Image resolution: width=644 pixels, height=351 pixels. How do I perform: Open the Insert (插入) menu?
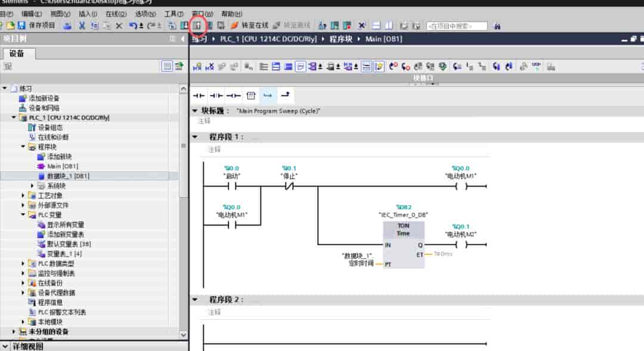point(88,14)
